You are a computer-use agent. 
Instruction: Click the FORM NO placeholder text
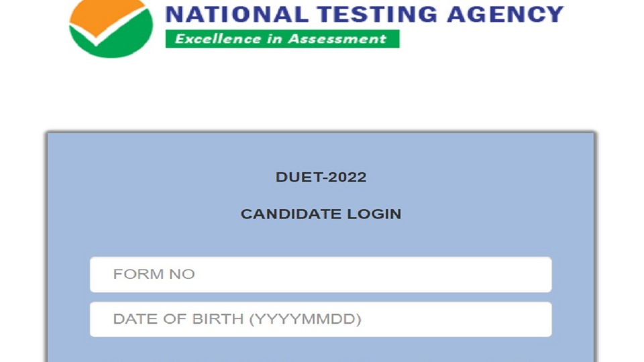click(x=154, y=274)
